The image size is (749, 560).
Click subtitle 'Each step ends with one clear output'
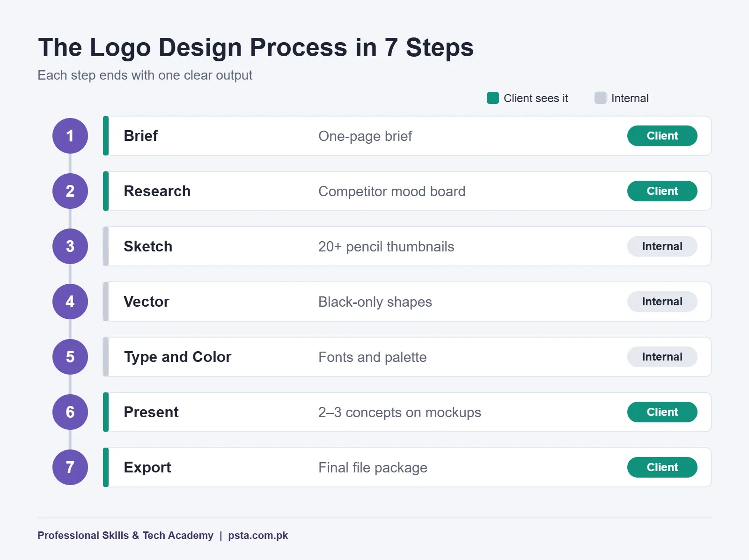pos(145,75)
